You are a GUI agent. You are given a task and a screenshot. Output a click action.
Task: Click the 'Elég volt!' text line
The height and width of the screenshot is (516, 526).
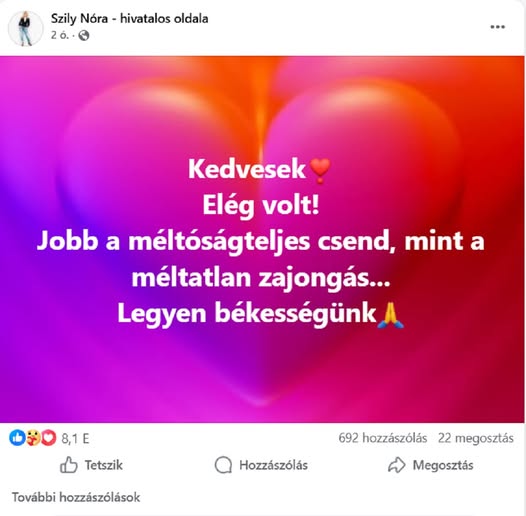click(x=261, y=205)
